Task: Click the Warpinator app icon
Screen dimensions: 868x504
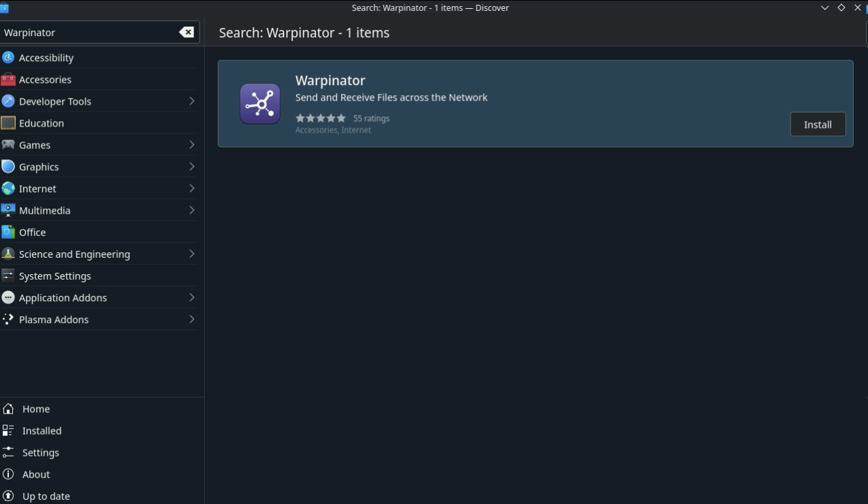Action: tap(260, 104)
